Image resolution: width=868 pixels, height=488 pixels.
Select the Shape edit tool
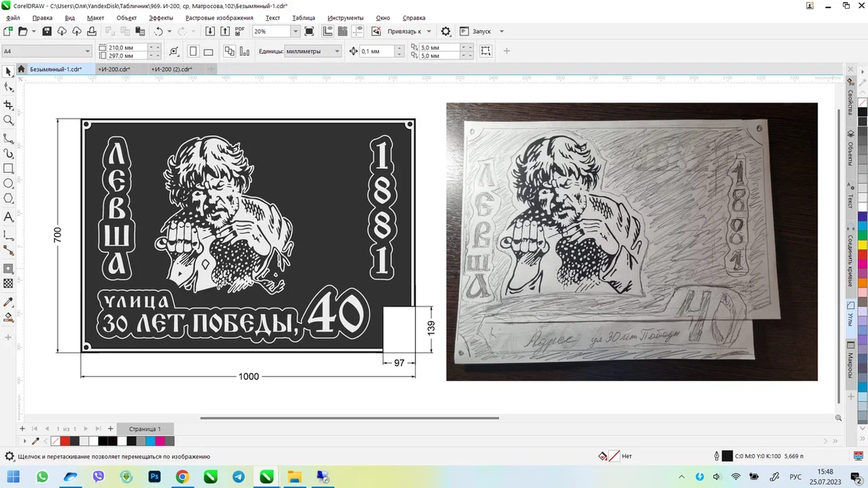[9, 87]
